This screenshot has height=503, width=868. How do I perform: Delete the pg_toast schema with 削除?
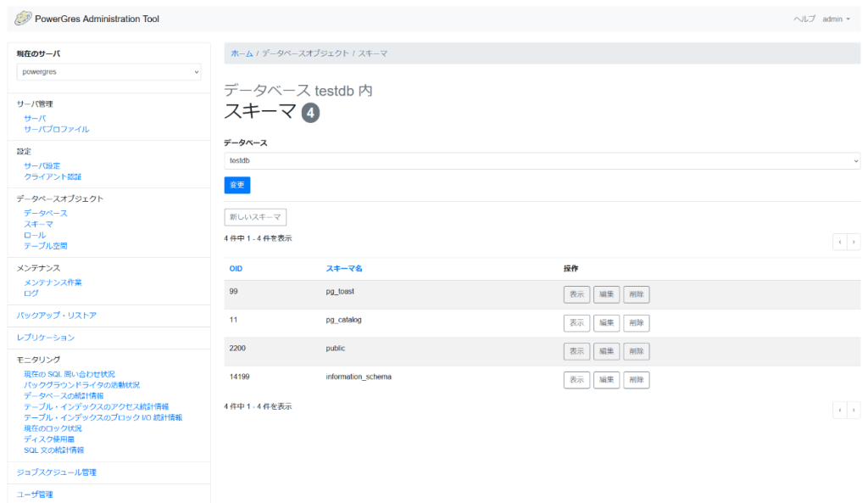point(636,294)
